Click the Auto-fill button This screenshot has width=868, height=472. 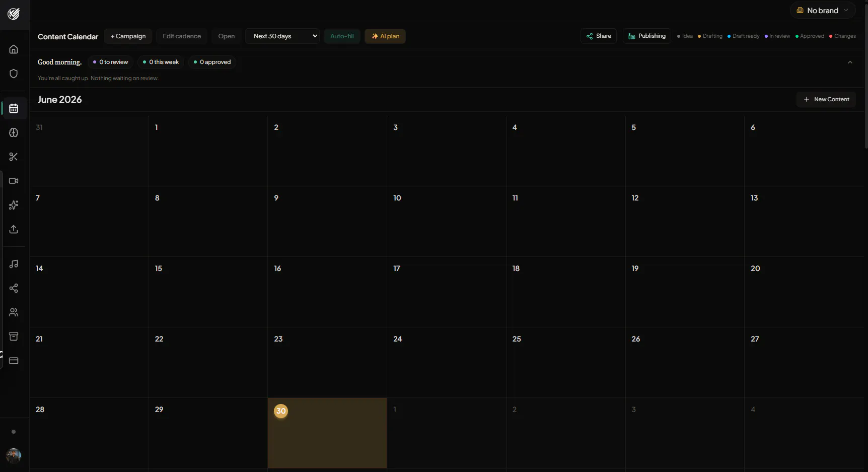(x=342, y=36)
